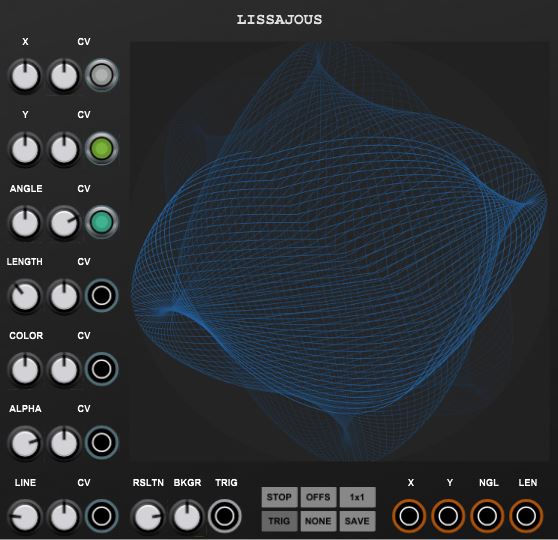Click the BKGR background knob

[187, 517]
